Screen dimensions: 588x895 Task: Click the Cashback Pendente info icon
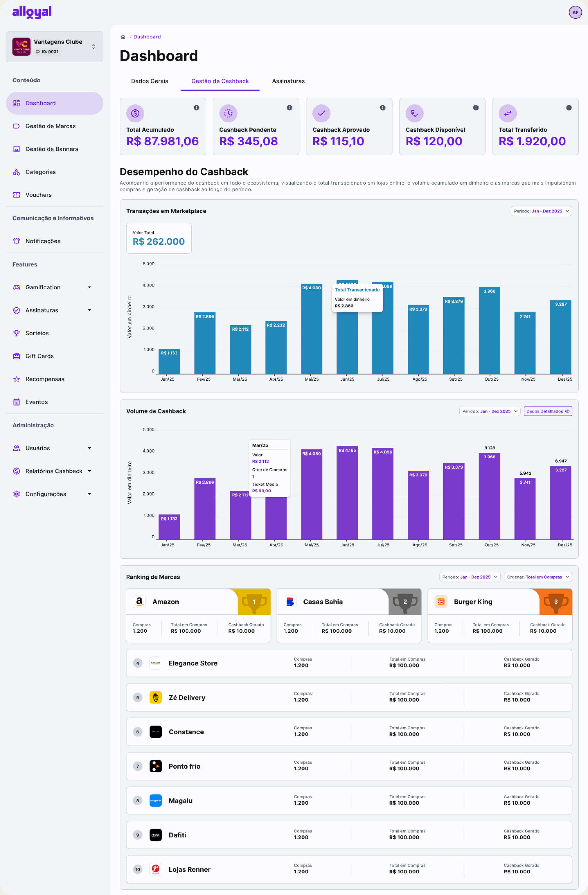coord(290,107)
